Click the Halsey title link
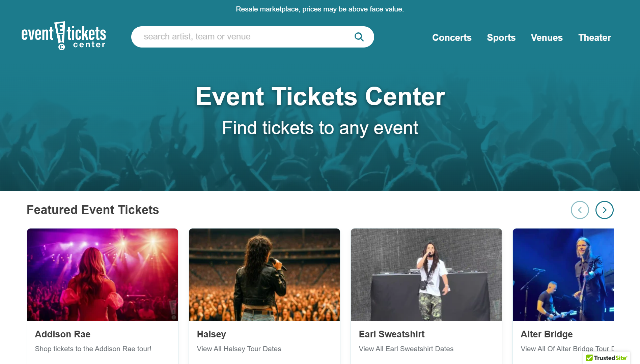Screen dimensions: 640x364 212,334
